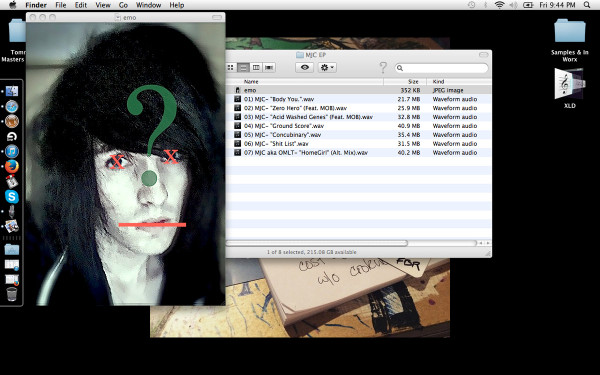Switch MJC EP window to icon view

click(231, 68)
